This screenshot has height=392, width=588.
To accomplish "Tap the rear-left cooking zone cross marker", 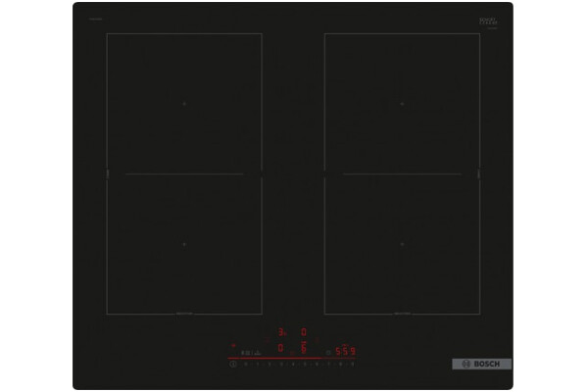I will pos(184,104).
